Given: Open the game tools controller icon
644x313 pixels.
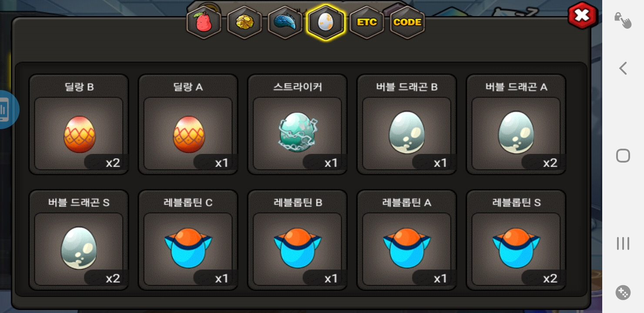Looking at the screenshot, I should click(x=623, y=293).
